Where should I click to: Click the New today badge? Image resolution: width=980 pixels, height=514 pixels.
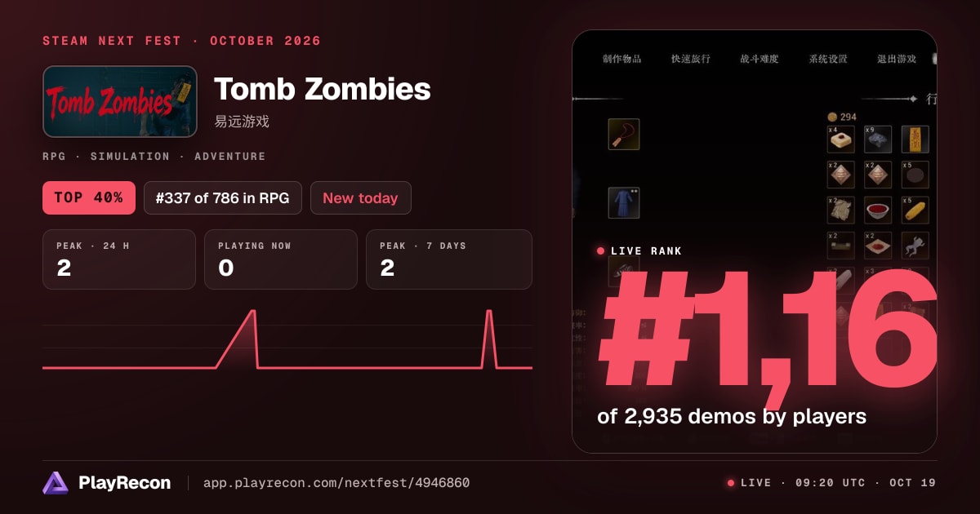pyautogui.click(x=360, y=197)
